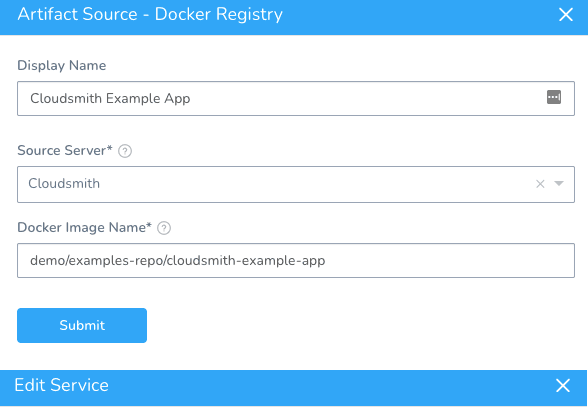This screenshot has height=407, width=588.
Task: Click the Edit Service title text
Action: pos(62,385)
